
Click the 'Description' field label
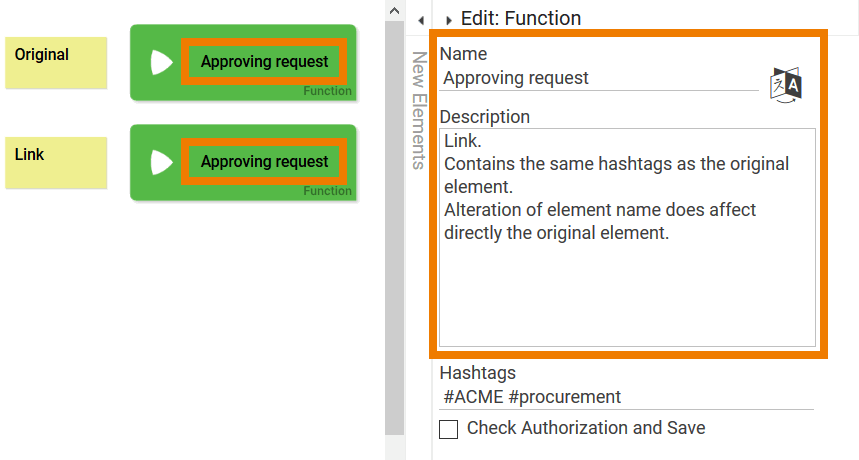[x=485, y=117]
